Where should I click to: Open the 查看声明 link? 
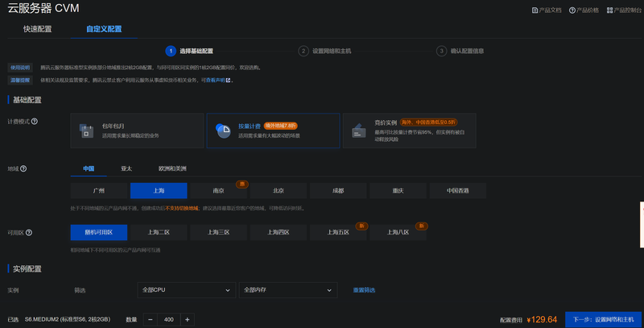[215, 80]
